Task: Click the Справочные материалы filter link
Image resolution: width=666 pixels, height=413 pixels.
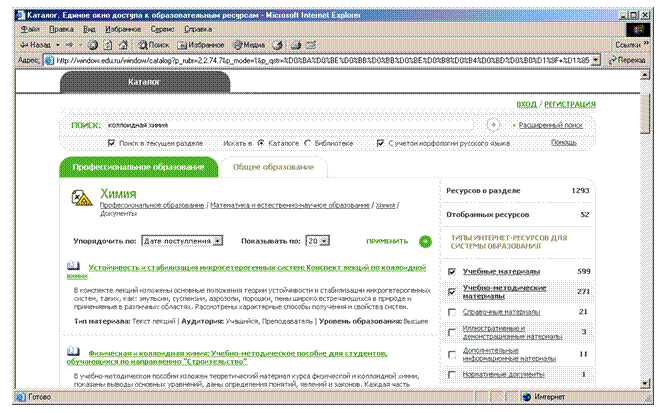Action: pyautogui.click(x=501, y=312)
